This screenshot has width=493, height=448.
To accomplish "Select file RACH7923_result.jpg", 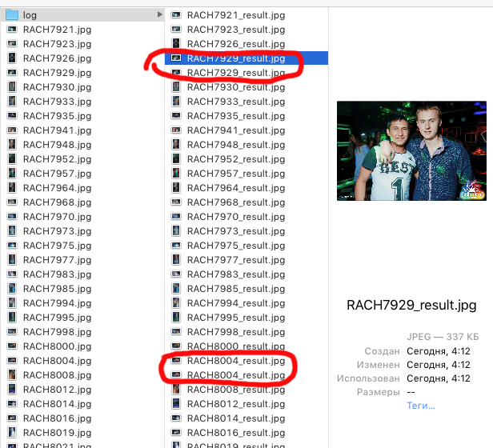I will click(x=236, y=30).
